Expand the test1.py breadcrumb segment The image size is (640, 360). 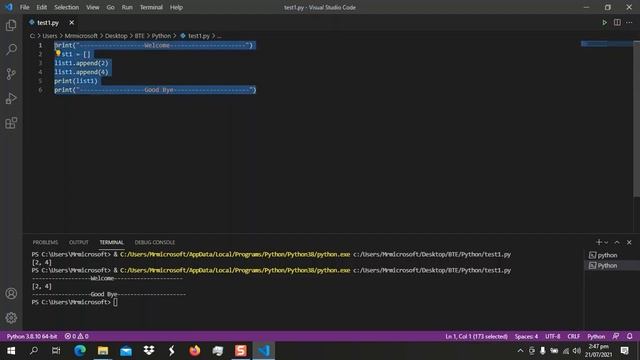pos(195,36)
